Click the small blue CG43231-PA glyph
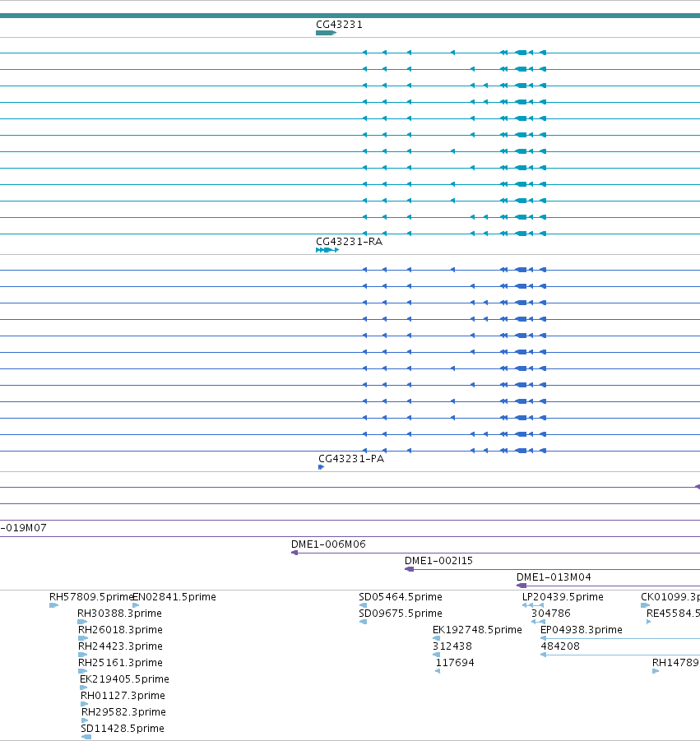The image size is (700, 741). pos(321,467)
